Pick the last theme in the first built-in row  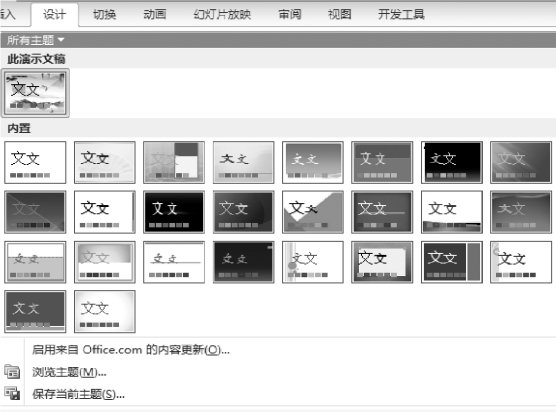coord(521,162)
